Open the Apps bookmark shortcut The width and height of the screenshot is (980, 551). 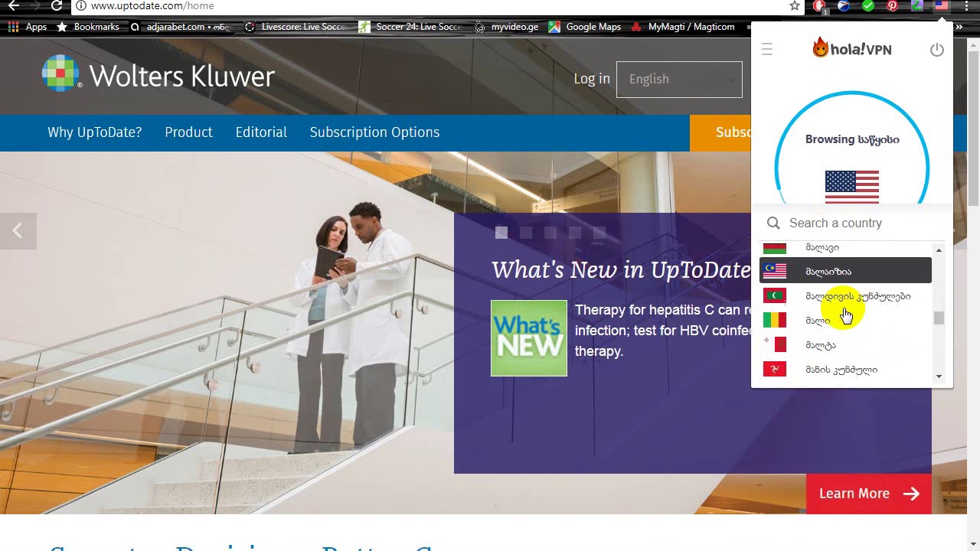28,27
